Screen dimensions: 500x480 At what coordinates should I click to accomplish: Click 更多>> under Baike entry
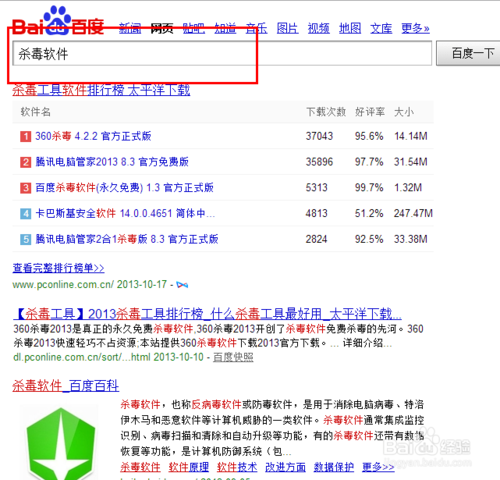pyautogui.click(x=378, y=467)
